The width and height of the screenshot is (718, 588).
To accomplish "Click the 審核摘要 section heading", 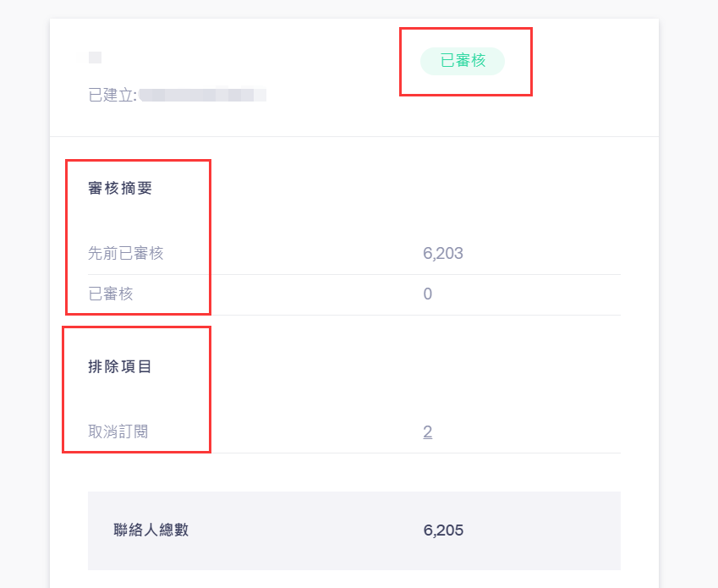I will 120,189.
